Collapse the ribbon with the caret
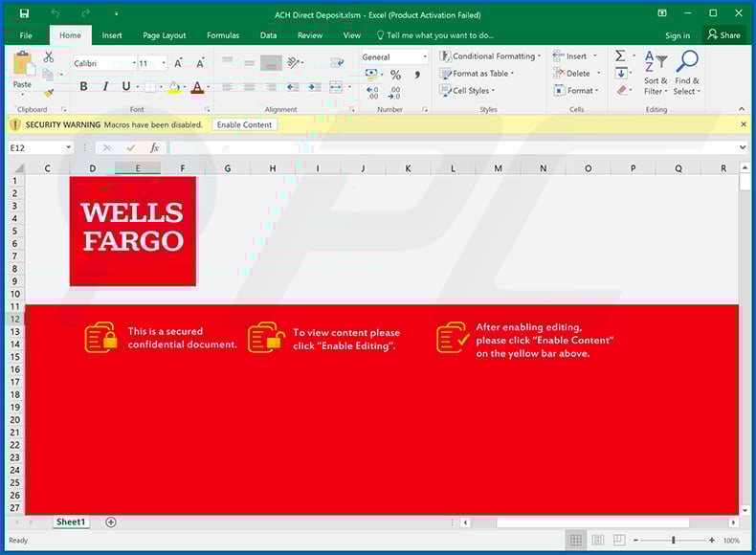Screen dimensions: 756x555 (x=742, y=109)
